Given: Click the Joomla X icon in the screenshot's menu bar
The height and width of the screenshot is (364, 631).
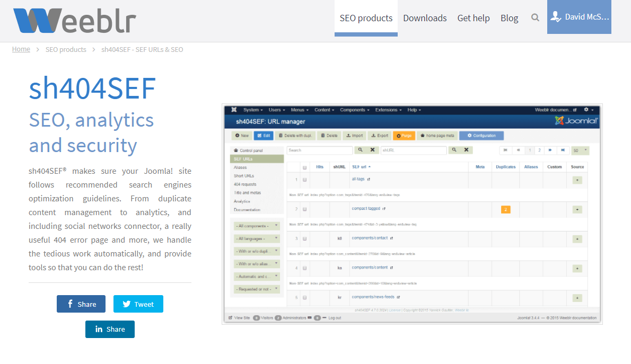Looking at the screenshot, I should tap(234, 110).
